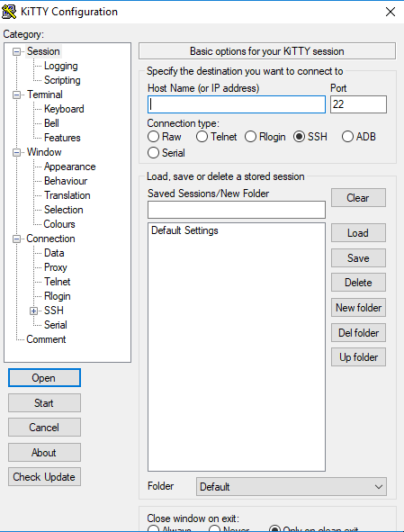This screenshot has width=404, height=532.
Task: Open the Colours category
Action: (59, 224)
